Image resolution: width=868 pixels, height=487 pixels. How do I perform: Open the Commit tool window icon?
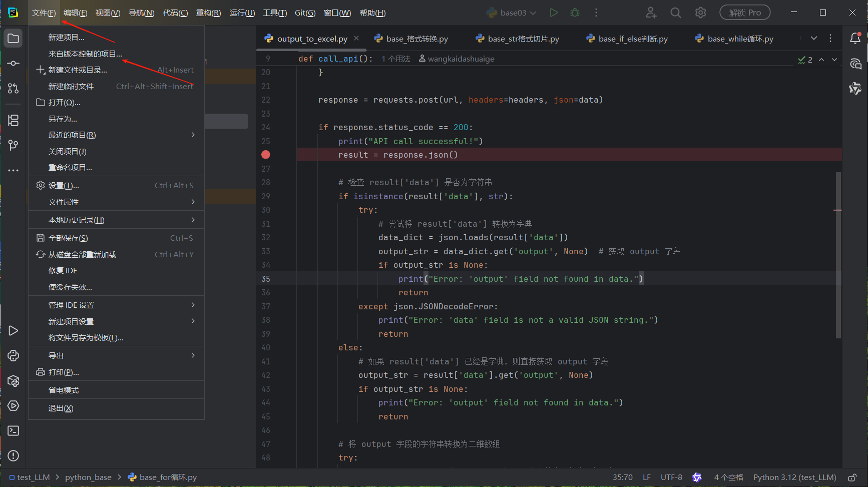pos(14,64)
